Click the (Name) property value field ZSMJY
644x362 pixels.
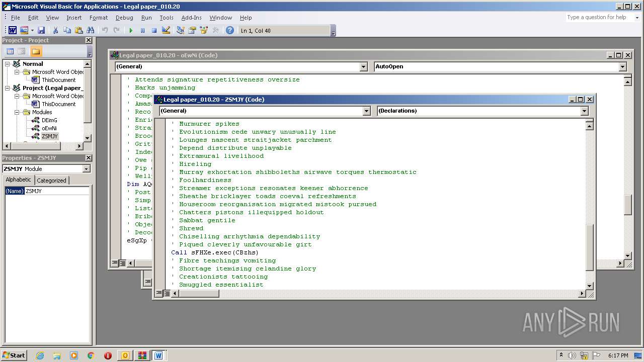click(57, 191)
